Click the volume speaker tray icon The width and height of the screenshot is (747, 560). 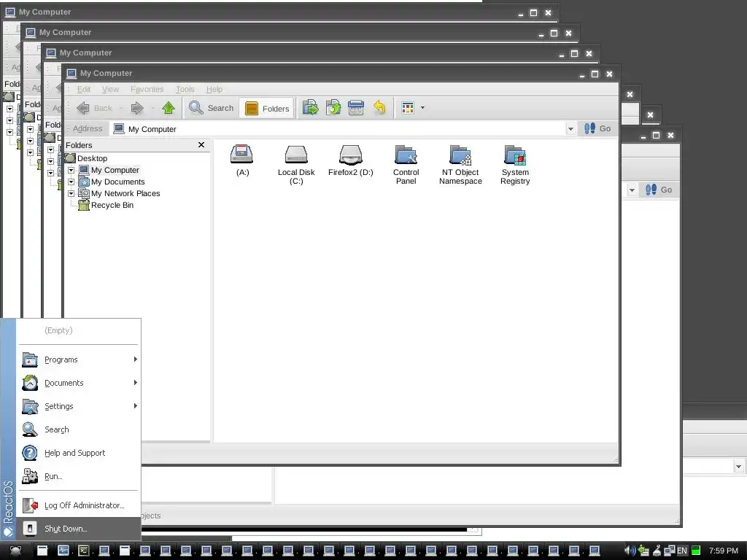630,551
